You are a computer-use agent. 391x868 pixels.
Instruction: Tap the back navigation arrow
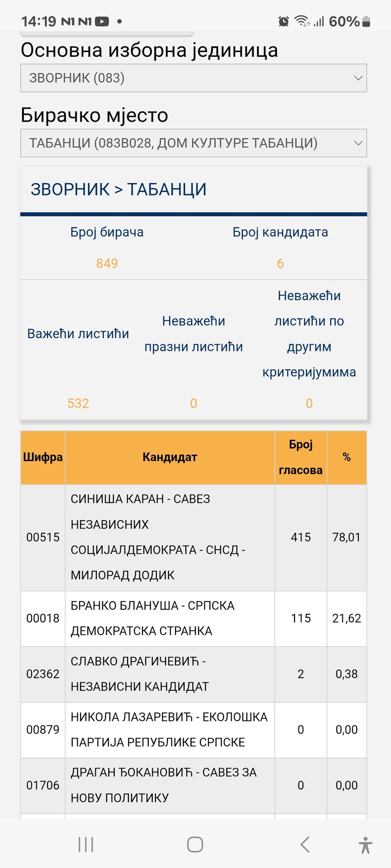tap(305, 844)
